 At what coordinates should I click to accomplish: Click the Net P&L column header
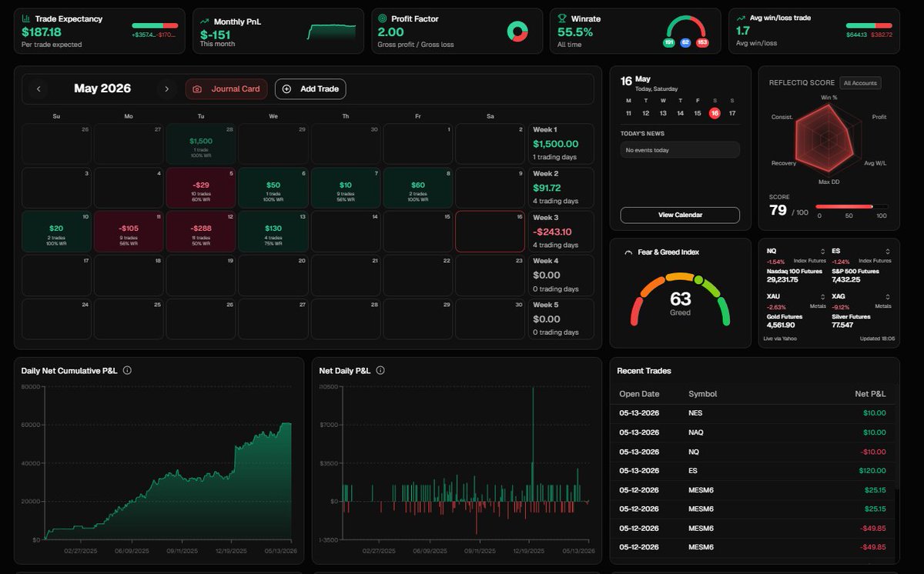(x=871, y=394)
